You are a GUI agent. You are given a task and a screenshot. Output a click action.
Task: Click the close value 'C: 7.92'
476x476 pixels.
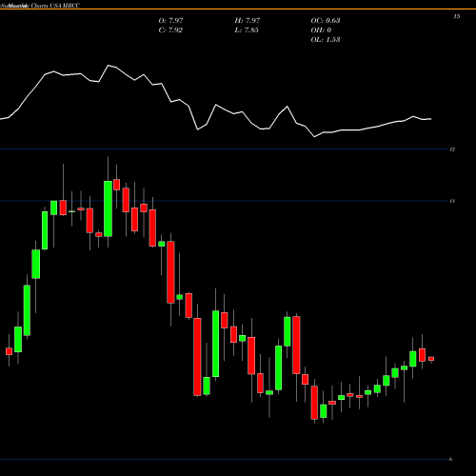click(x=170, y=30)
